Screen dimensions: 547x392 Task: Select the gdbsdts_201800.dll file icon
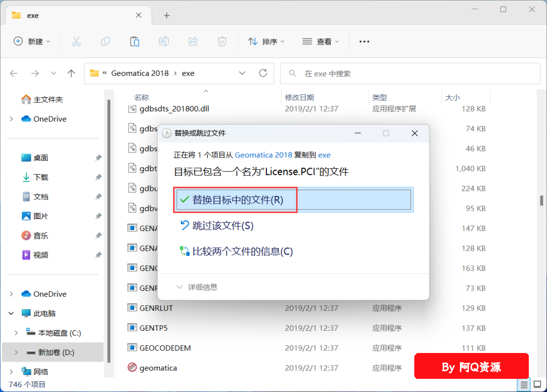pos(132,108)
